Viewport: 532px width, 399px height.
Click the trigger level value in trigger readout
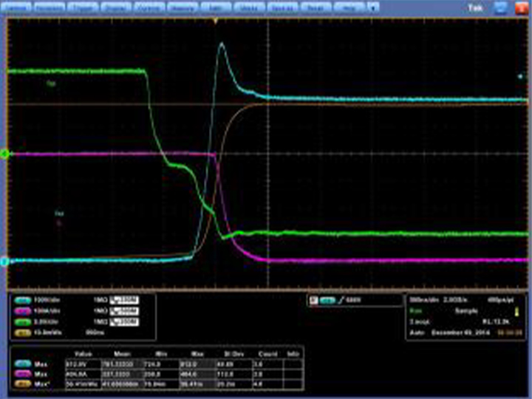click(x=353, y=300)
